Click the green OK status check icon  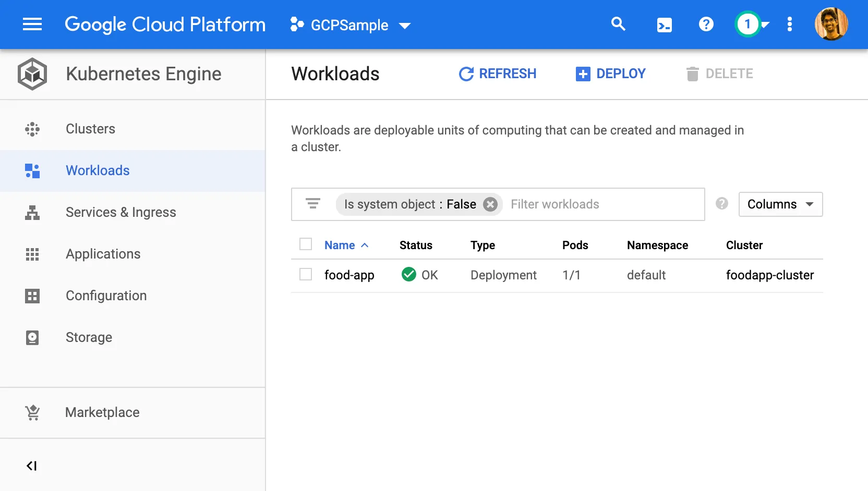(409, 274)
